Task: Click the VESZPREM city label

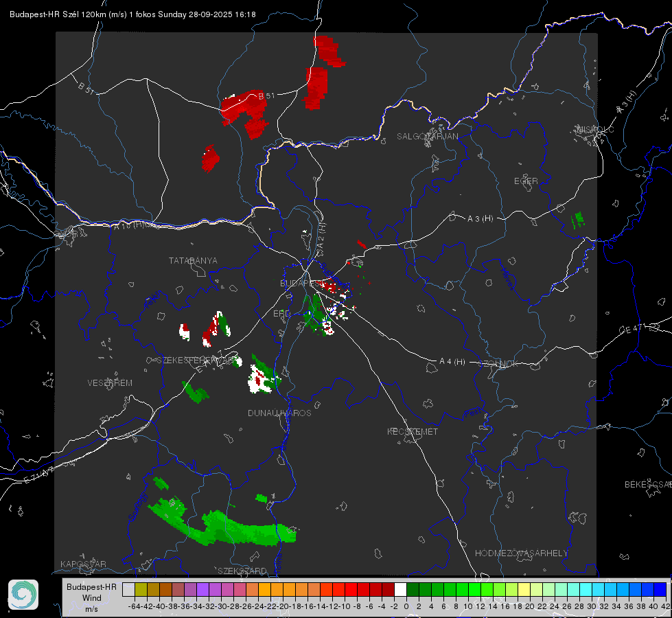Action: coord(110,383)
